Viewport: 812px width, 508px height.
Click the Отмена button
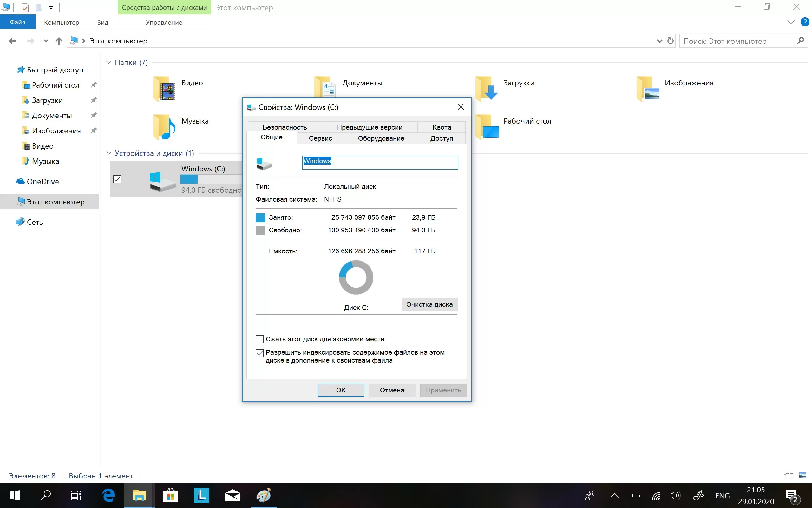[392, 390]
